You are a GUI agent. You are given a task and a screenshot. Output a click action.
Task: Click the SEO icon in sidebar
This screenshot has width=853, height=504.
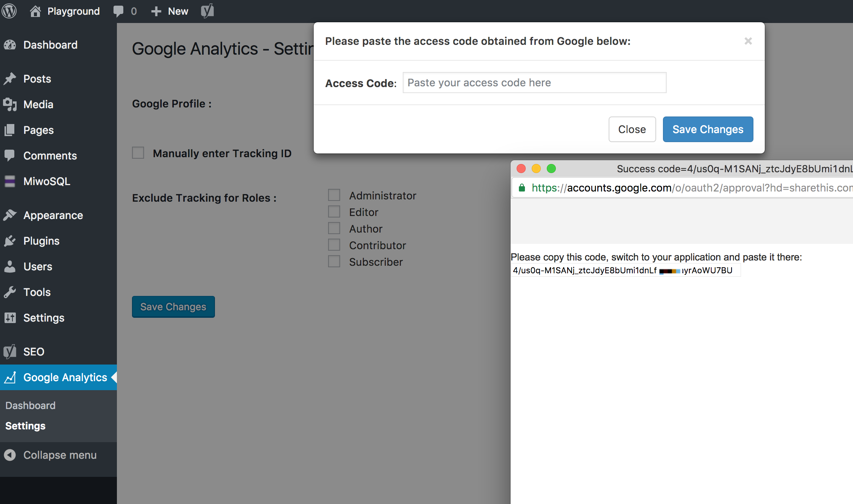point(10,351)
